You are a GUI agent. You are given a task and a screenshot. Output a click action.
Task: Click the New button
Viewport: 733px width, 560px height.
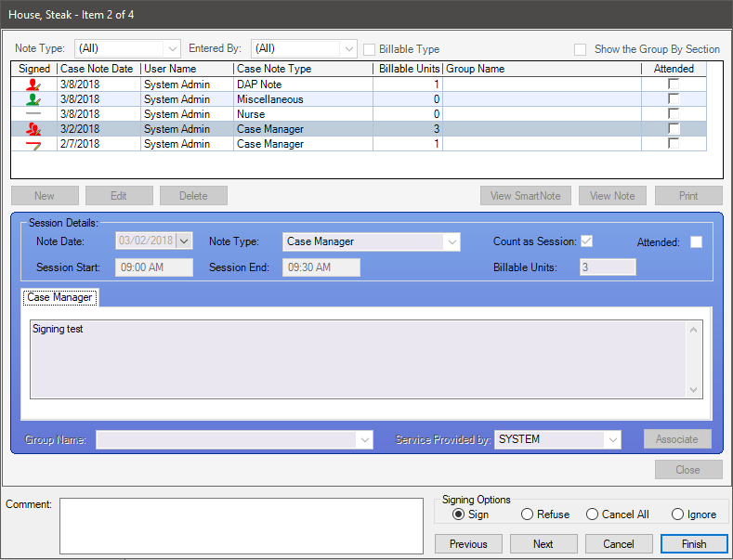[45, 196]
